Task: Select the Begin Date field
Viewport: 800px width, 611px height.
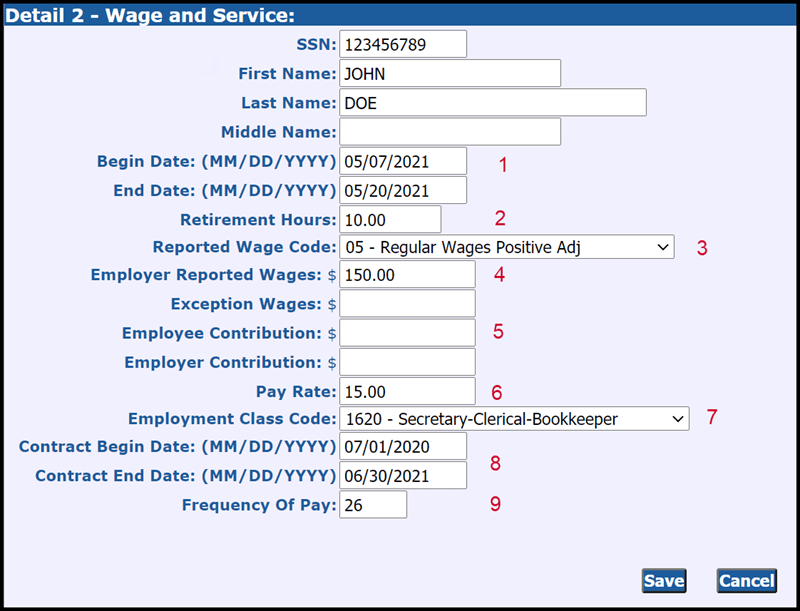Action: click(405, 160)
